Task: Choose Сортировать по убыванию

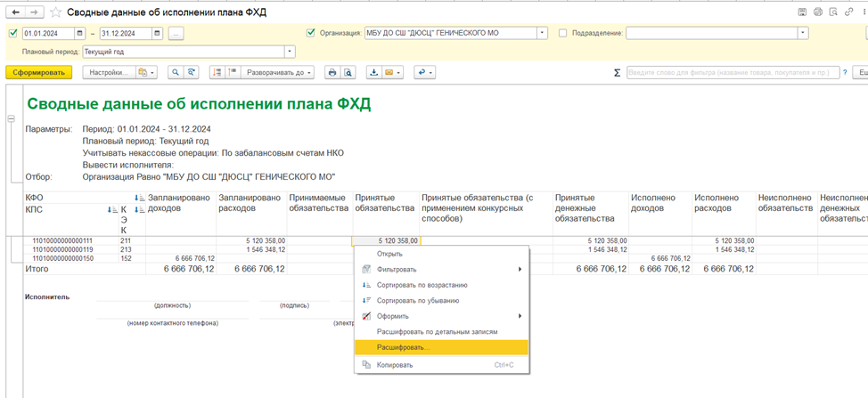Action: coord(441,301)
